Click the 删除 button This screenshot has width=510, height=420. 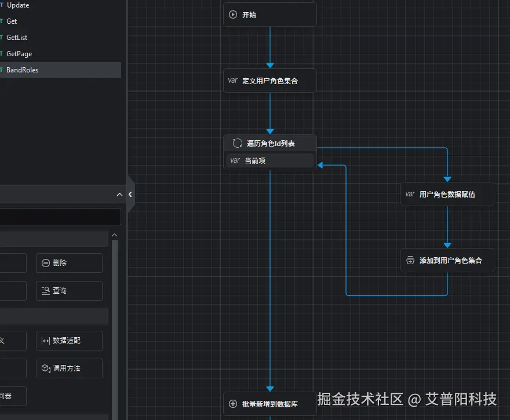click(69, 262)
